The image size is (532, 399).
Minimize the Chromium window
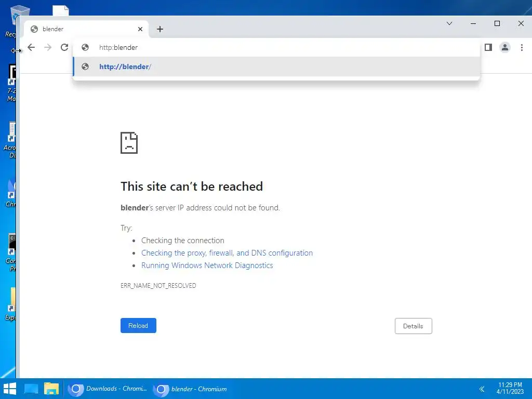[x=473, y=23]
